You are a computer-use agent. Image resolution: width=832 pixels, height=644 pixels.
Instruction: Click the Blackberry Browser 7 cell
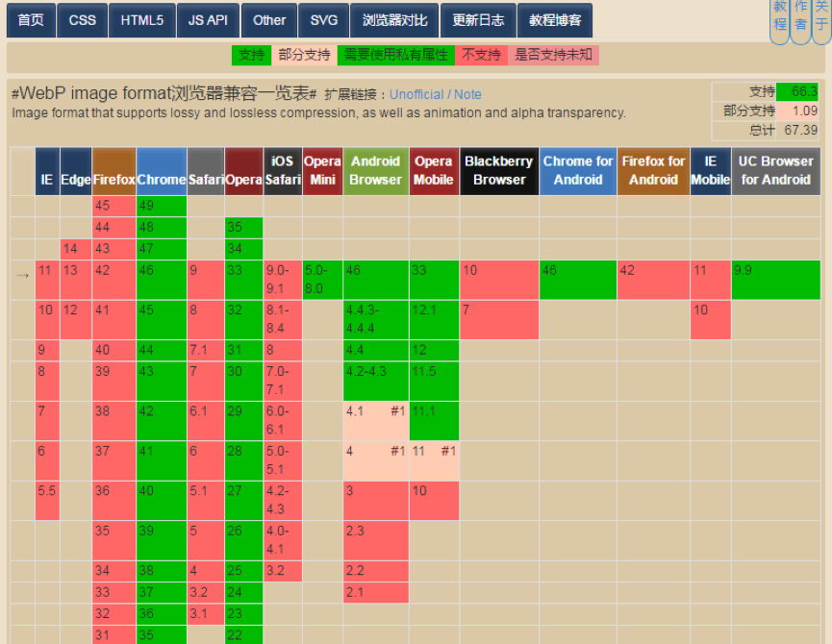coord(499,319)
